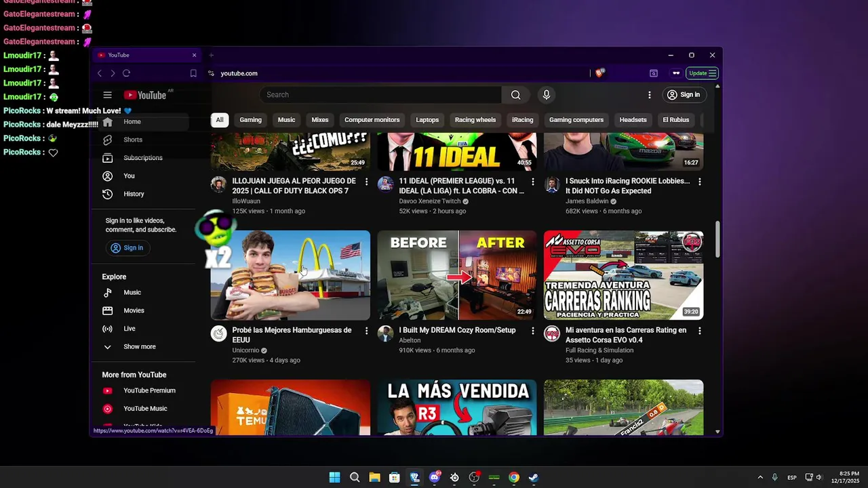Reload the YouTube page
The image size is (868, 488).
pos(126,73)
